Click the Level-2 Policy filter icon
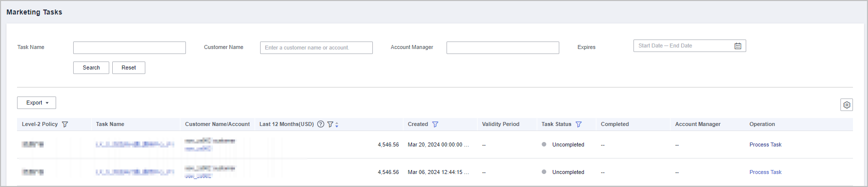Image resolution: width=868 pixels, height=187 pixels. (x=65, y=124)
